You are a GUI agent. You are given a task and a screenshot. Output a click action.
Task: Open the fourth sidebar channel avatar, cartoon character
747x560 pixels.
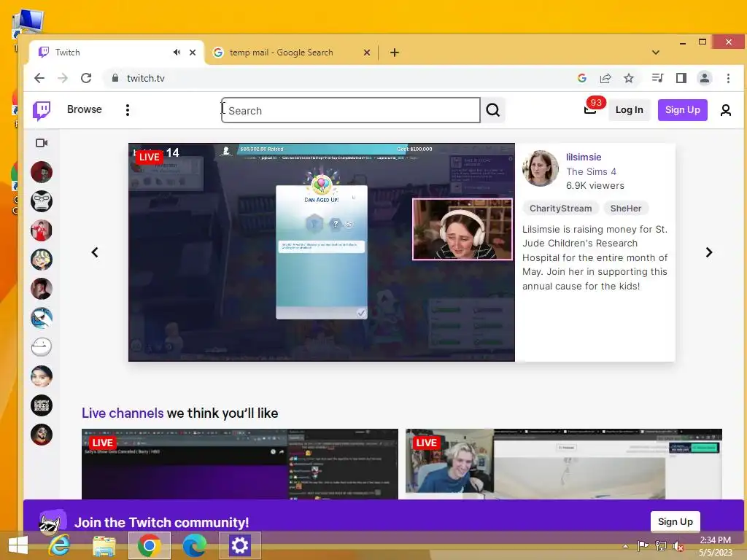42,260
